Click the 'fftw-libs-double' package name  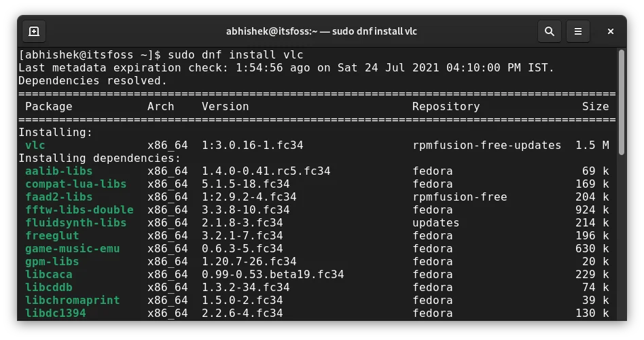(x=79, y=209)
